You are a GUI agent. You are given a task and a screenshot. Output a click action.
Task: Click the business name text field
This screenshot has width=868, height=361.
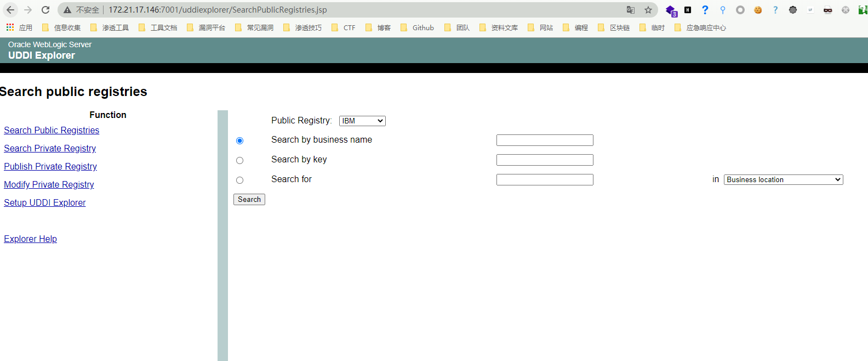point(545,140)
